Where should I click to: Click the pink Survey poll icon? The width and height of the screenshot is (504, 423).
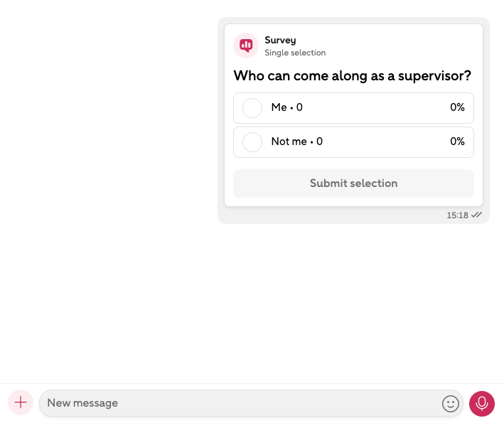pyautogui.click(x=246, y=45)
